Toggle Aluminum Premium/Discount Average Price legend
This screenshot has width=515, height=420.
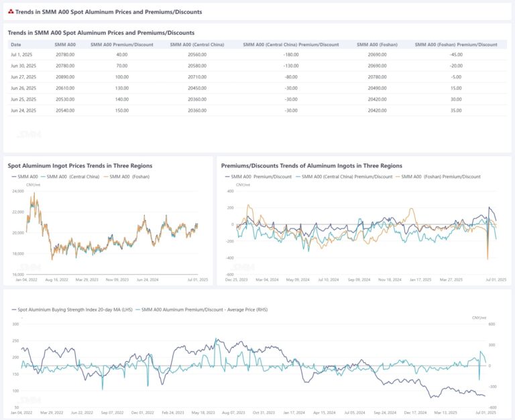[x=201, y=309]
